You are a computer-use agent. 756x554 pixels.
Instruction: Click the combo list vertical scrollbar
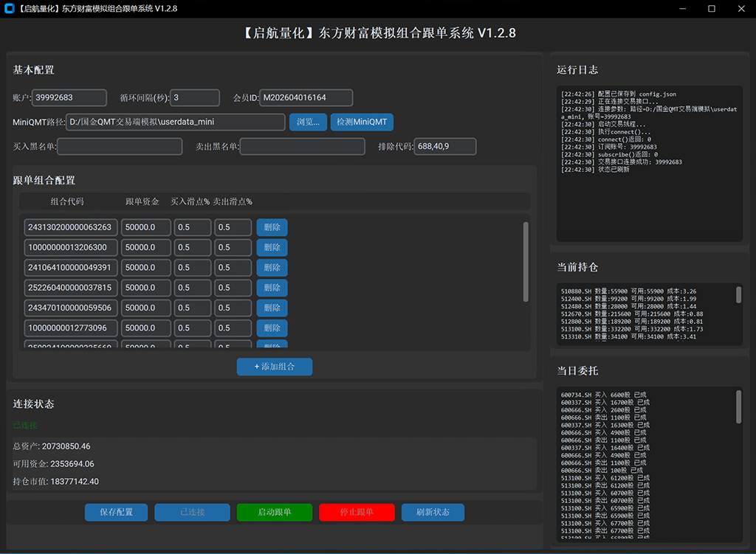[x=526, y=262]
